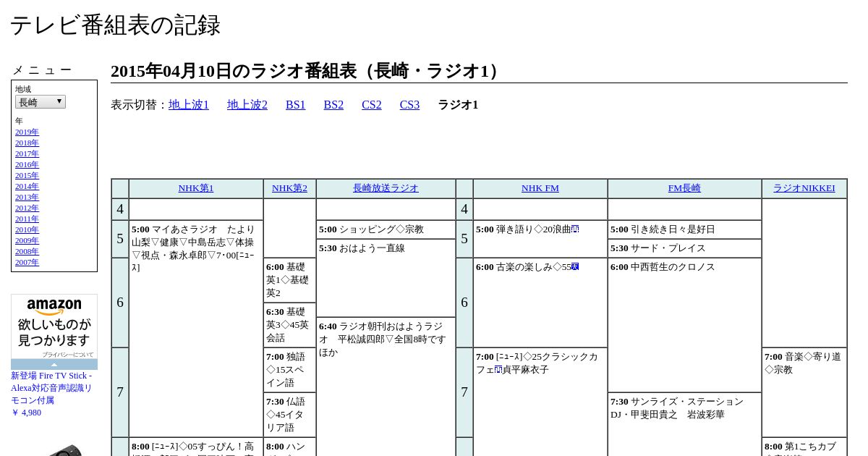
Task: Click the weather icon after 古楽の楽しみ◇55
Action: [575, 267]
